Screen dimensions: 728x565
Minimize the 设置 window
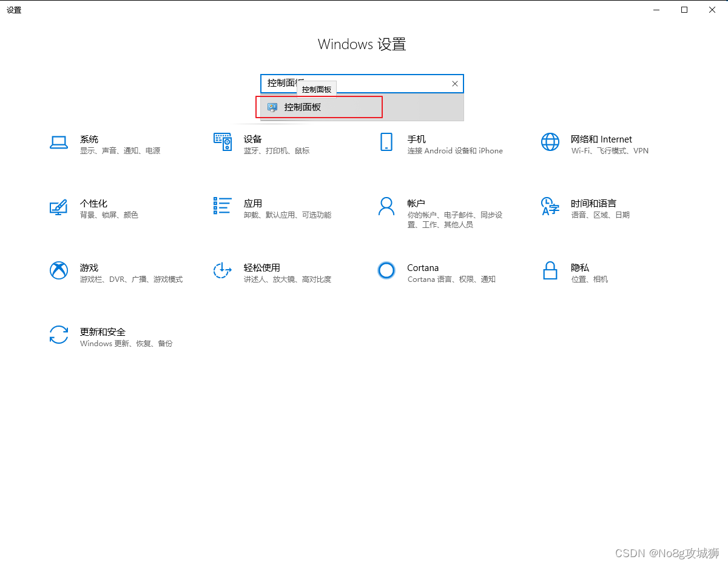656,10
